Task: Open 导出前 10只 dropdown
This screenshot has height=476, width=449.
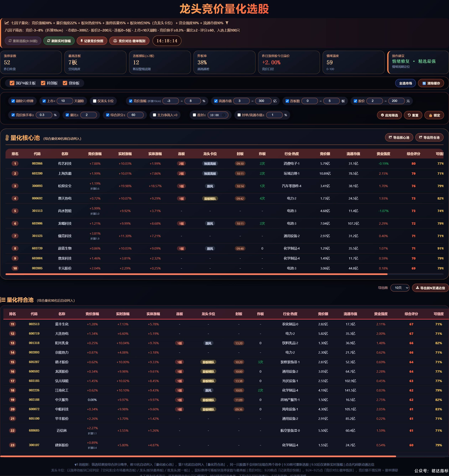Action: pos(400,288)
